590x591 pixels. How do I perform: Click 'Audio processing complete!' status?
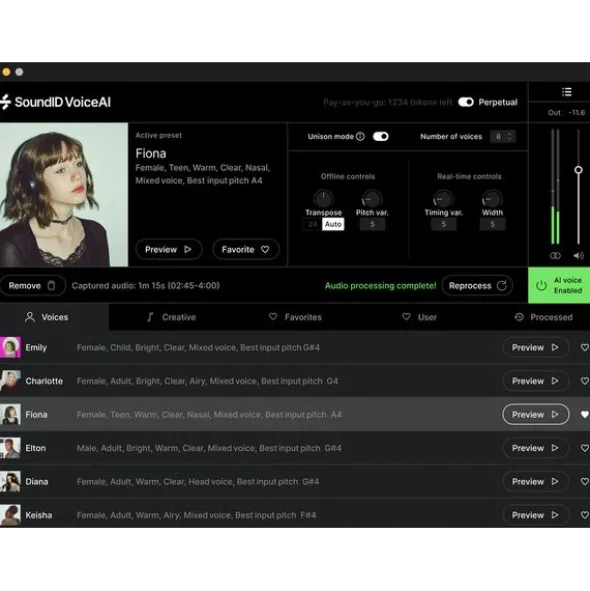point(380,285)
